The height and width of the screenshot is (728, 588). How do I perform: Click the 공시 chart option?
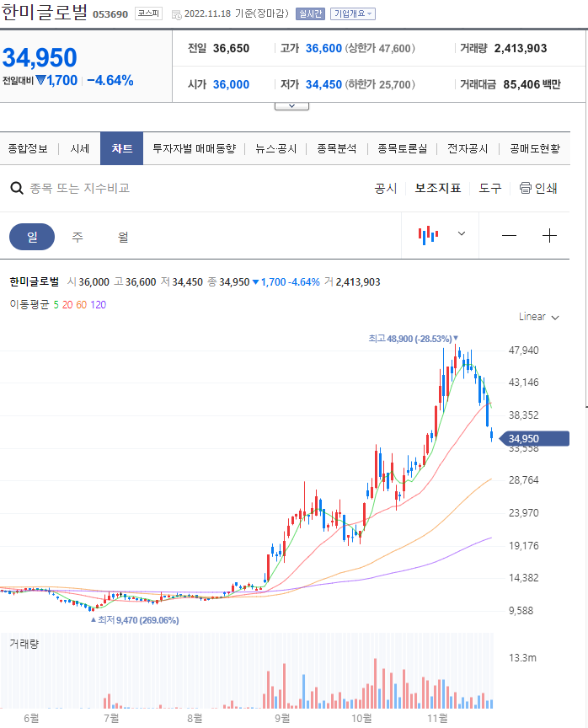pyautogui.click(x=386, y=188)
